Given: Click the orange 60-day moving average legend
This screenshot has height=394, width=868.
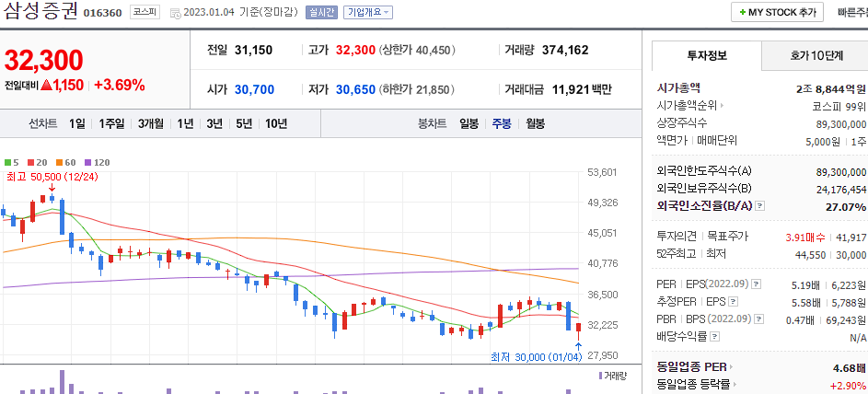Looking at the screenshot, I should coord(66,163).
